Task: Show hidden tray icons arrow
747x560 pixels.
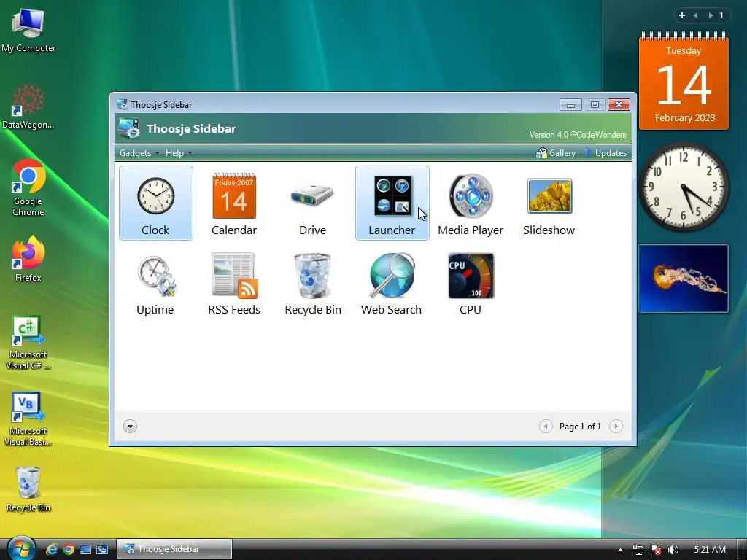Action: tap(620, 550)
